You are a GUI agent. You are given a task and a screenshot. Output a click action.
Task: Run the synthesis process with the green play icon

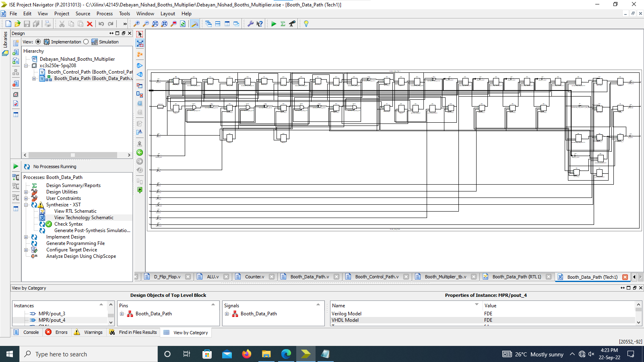coord(274,24)
